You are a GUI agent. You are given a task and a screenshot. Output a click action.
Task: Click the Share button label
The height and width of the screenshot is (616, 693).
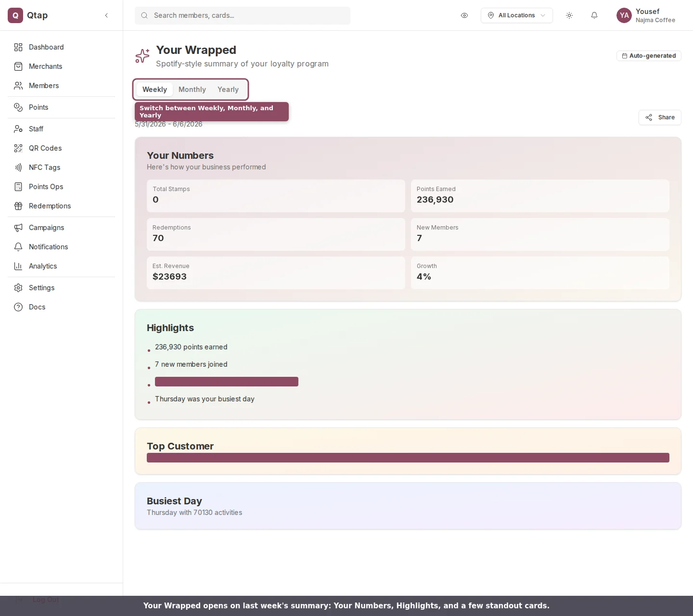pyautogui.click(x=667, y=117)
